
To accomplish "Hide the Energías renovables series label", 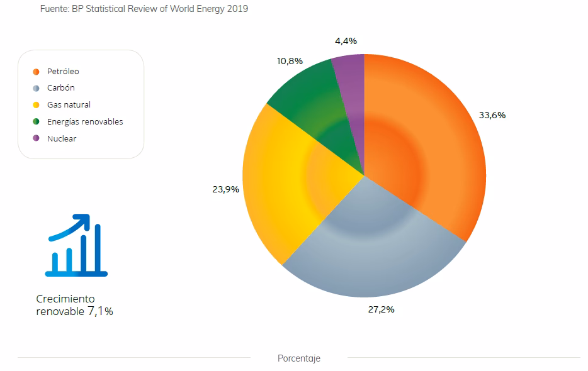I will click(85, 122).
